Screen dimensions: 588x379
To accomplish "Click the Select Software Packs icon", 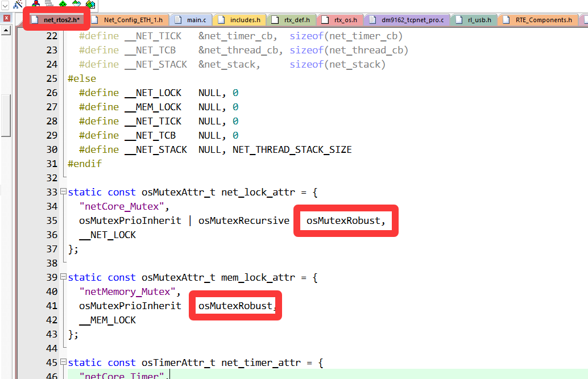I will click(x=77, y=5).
